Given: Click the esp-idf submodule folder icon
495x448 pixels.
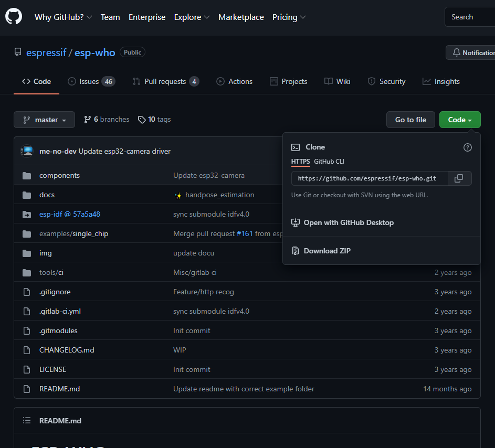Looking at the screenshot, I should click(x=27, y=215).
